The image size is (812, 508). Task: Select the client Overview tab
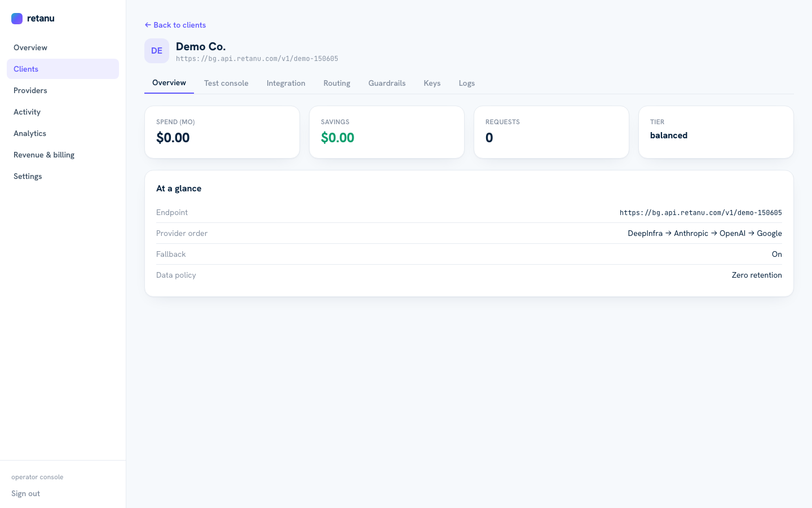[169, 83]
